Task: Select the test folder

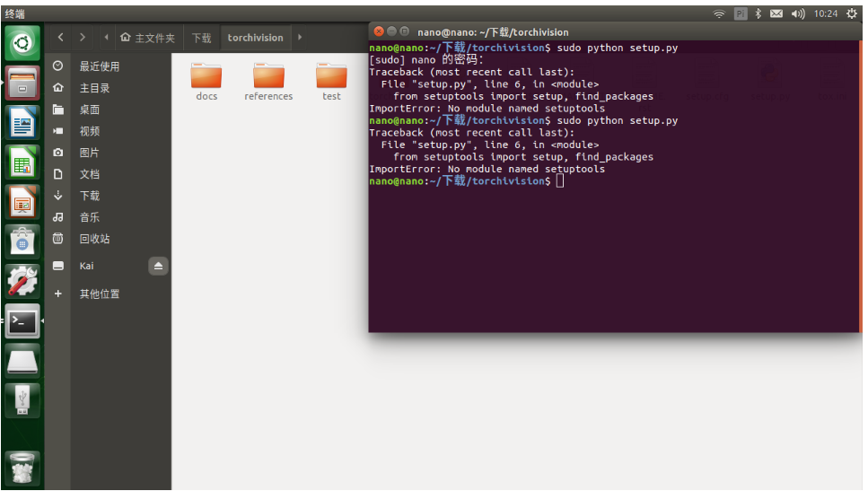Action: coord(331,82)
